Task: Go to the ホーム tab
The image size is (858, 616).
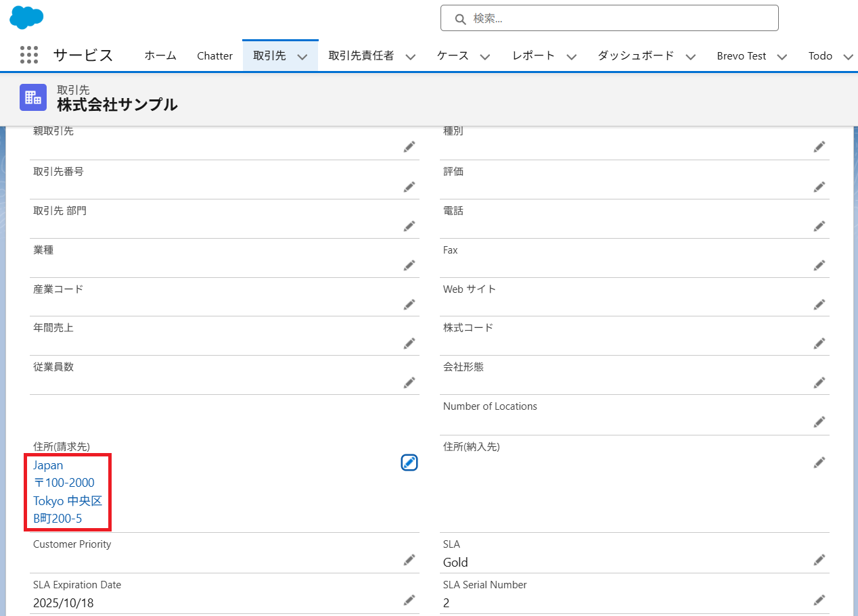Action: [160, 56]
